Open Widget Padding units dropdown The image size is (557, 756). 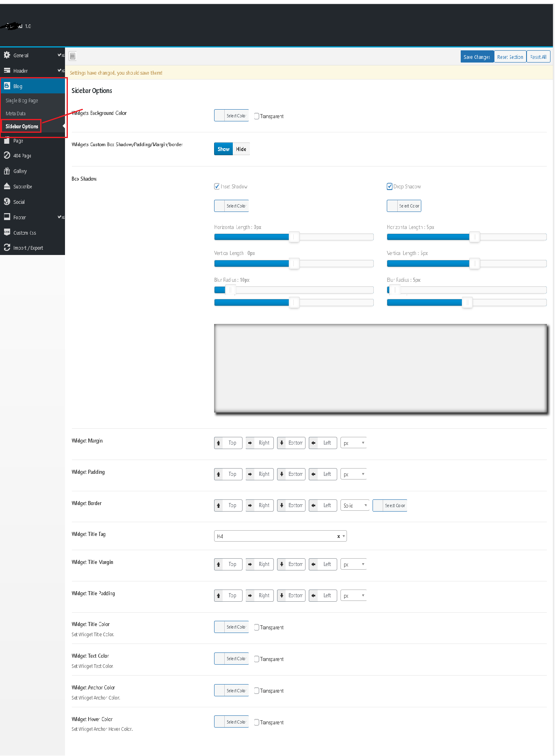pyautogui.click(x=353, y=474)
